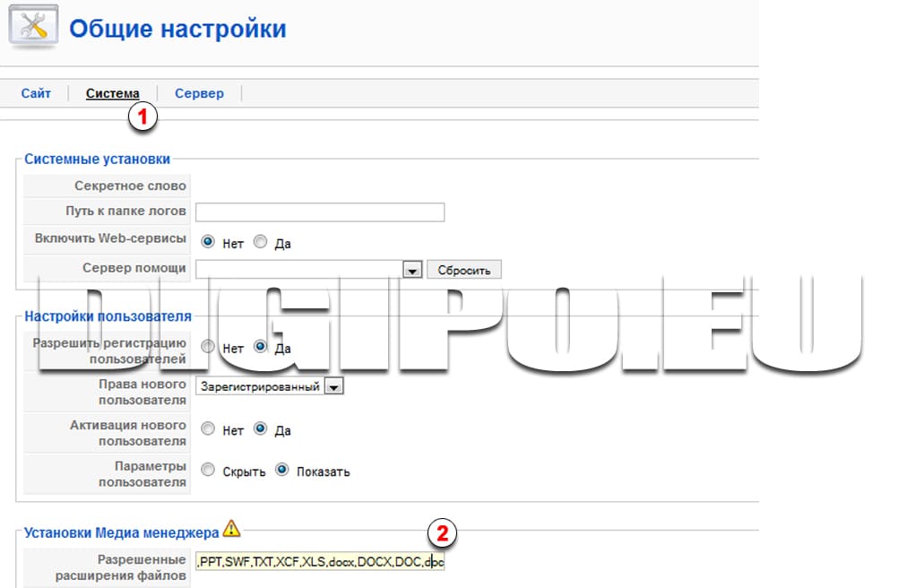The height and width of the screenshot is (588, 907).
Task: Select Нет for Разрешить регистрацию пользователей
Action: click(x=208, y=348)
